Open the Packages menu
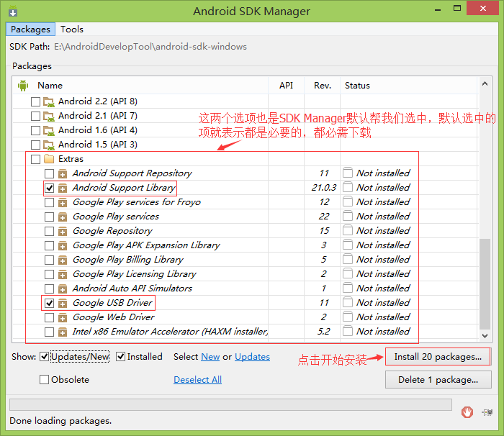Screen dimensions: 504x436 (30, 29)
